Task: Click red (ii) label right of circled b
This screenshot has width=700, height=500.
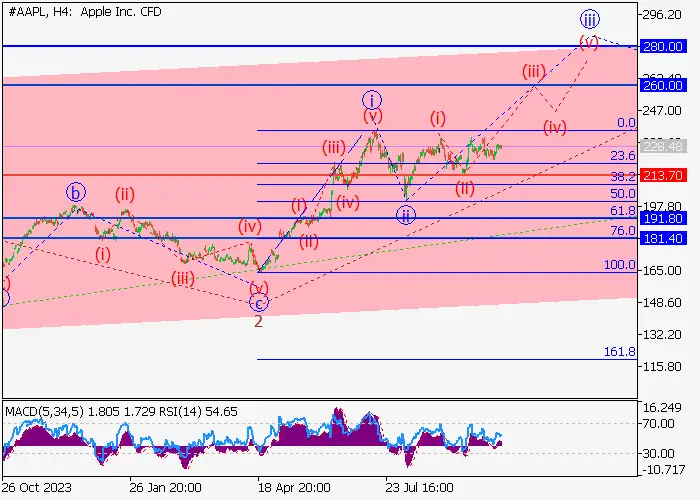Action: tap(125, 195)
